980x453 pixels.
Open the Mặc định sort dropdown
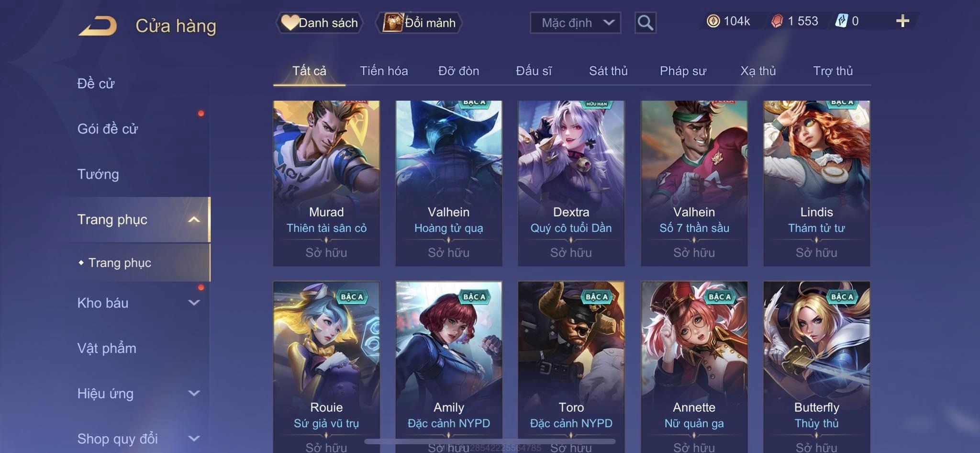pyautogui.click(x=575, y=23)
